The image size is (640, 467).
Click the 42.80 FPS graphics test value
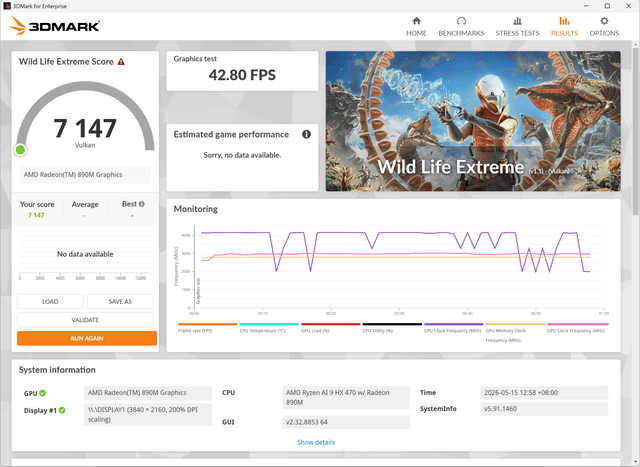coord(242,75)
